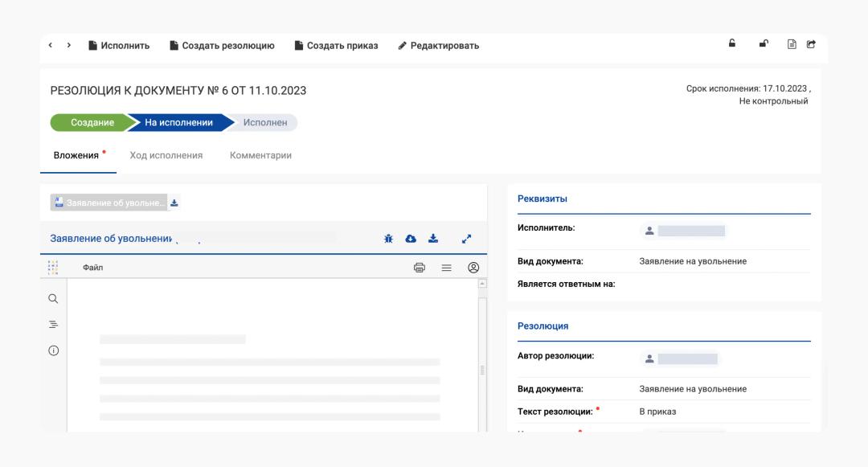The height and width of the screenshot is (467, 868).
Task: Open the user profile icon in viewer
Action: (473, 268)
